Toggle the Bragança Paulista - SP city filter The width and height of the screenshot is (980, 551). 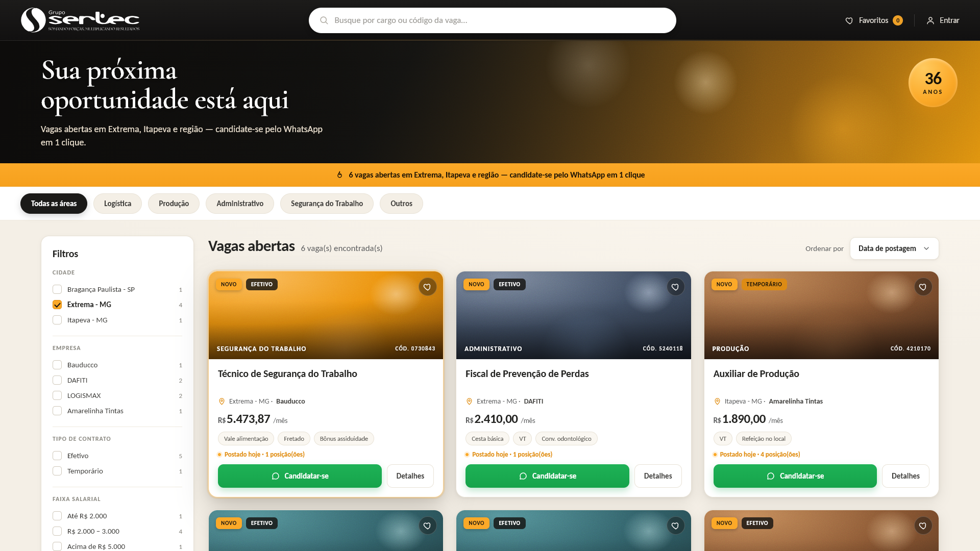pos(57,289)
